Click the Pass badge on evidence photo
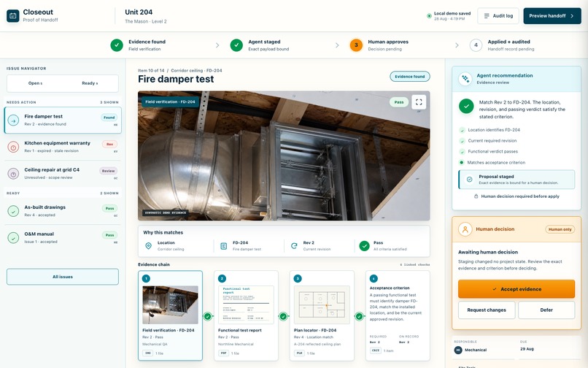Image resolution: width=588 pixels, height=368 pixels. click(x=399, y=102)
